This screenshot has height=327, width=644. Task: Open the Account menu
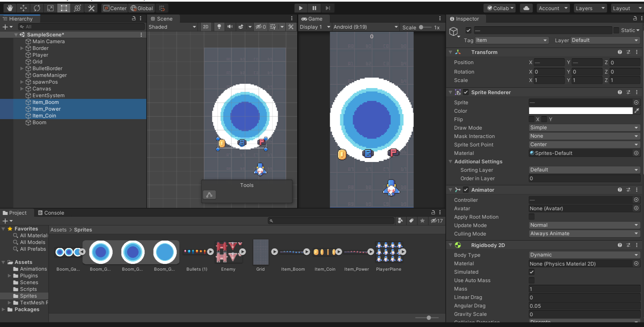pyautogui.click(x=553, y=8)
